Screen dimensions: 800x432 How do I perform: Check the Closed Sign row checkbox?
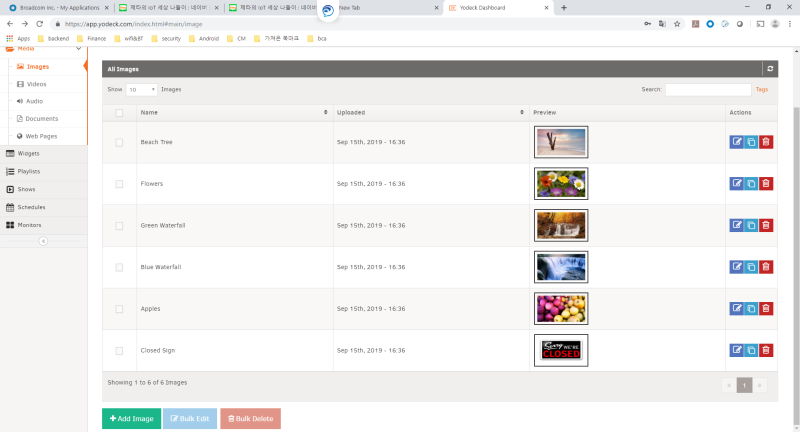(119, 351)
